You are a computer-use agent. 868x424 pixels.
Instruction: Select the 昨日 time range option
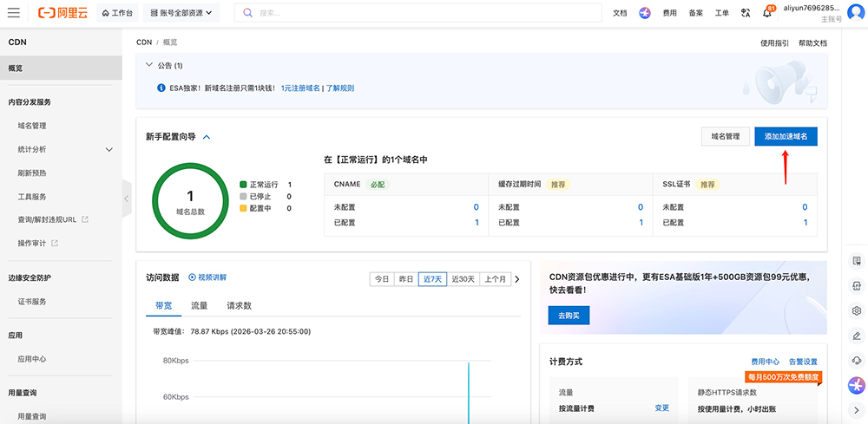click(x=405, y=278)
